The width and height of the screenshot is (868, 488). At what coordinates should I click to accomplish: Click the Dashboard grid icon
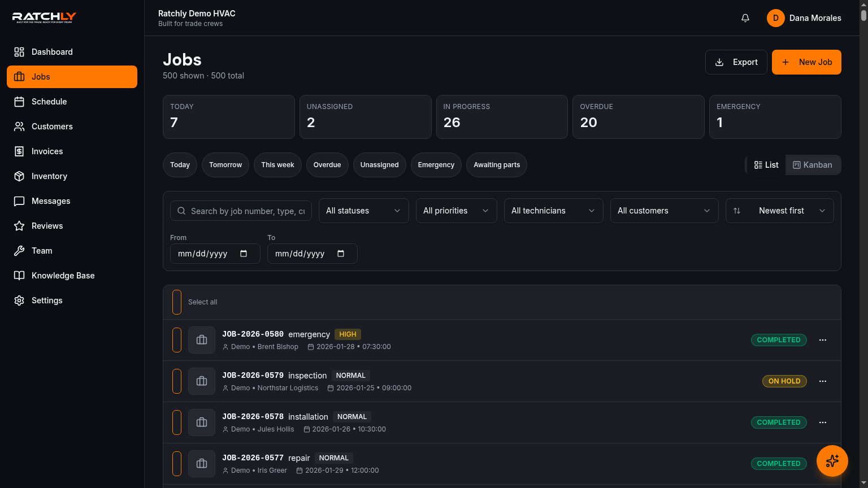coord(19,52)
